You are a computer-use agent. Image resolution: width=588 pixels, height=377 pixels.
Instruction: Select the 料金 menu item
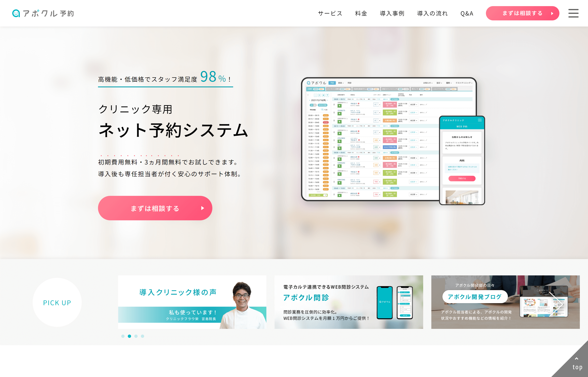click(360, 13)
